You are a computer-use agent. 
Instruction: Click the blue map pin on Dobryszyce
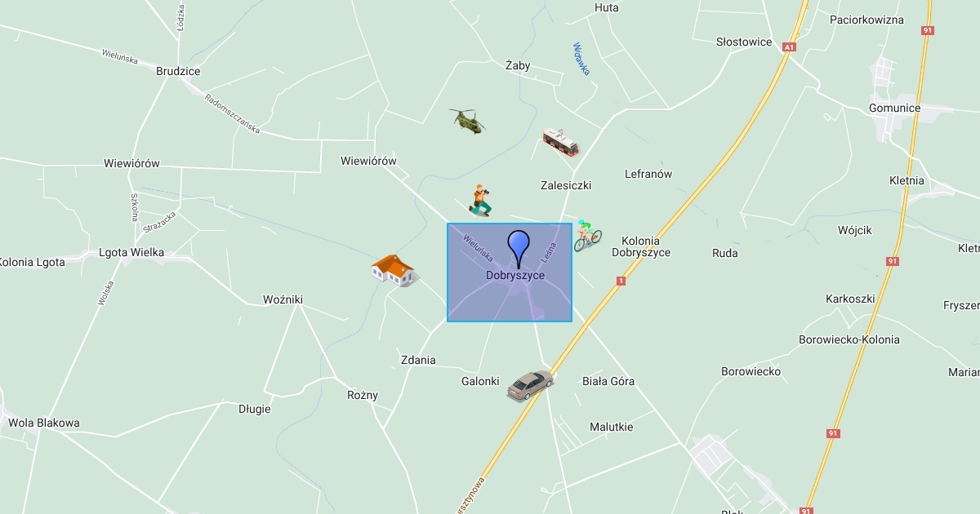click(519, 249)
